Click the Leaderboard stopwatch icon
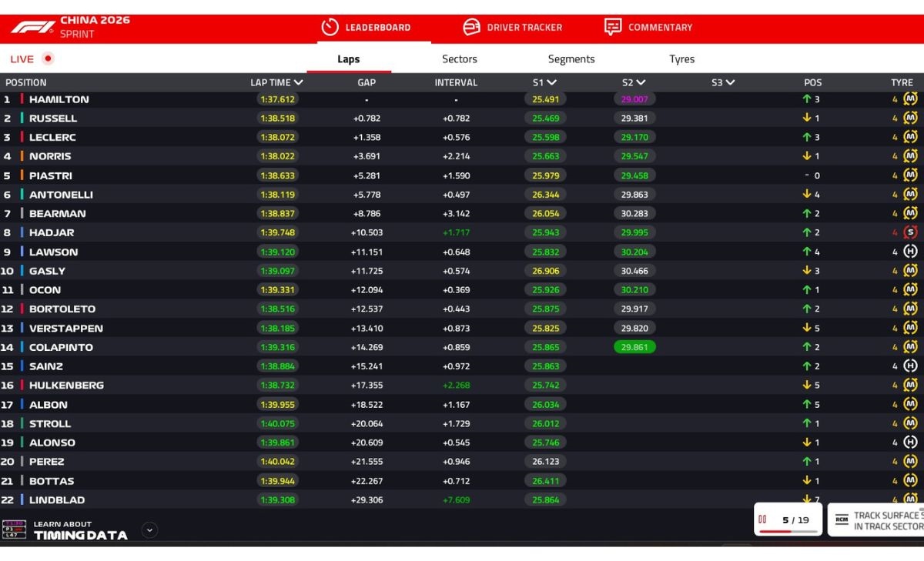The height and width of the screenshot is (561, 924). [330, 27]
